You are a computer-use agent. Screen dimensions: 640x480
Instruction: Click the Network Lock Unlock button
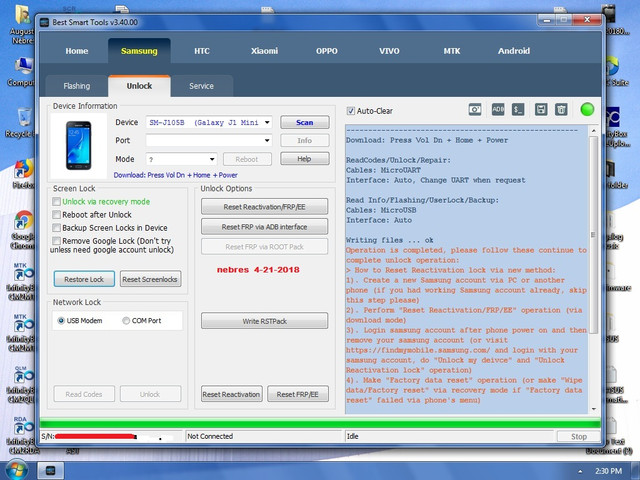[150, 394]
